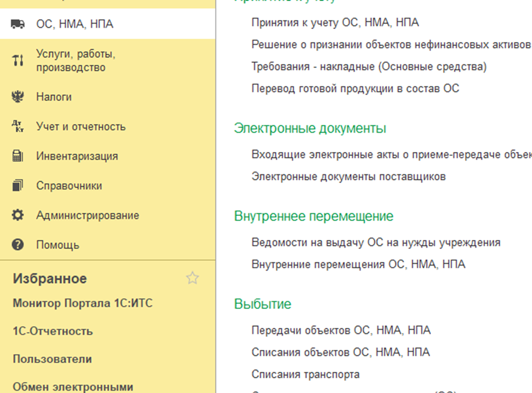Open the Администрирование section
Screen dimensions: 532x393
[108, 215]
